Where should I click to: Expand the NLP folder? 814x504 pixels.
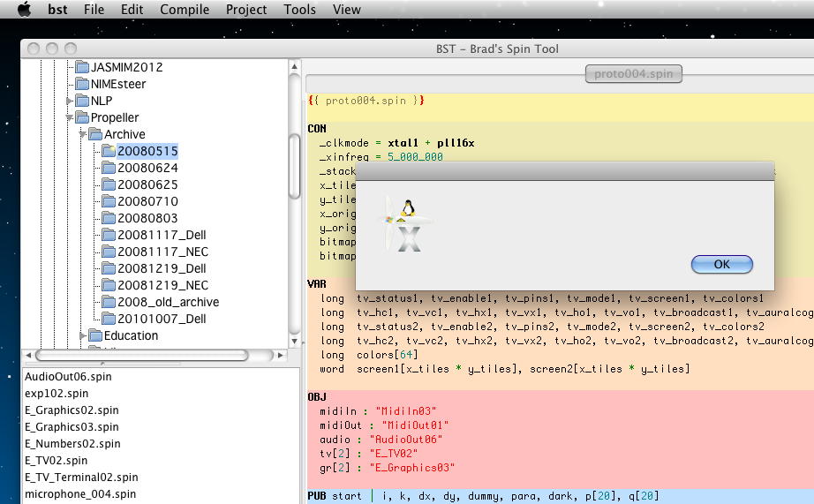(70, 101)
